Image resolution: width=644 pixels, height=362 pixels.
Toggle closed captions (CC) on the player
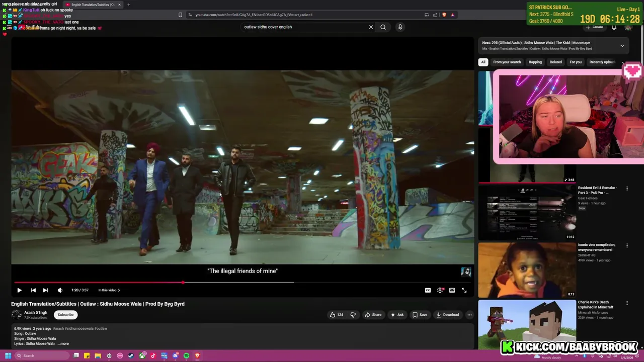428,290
